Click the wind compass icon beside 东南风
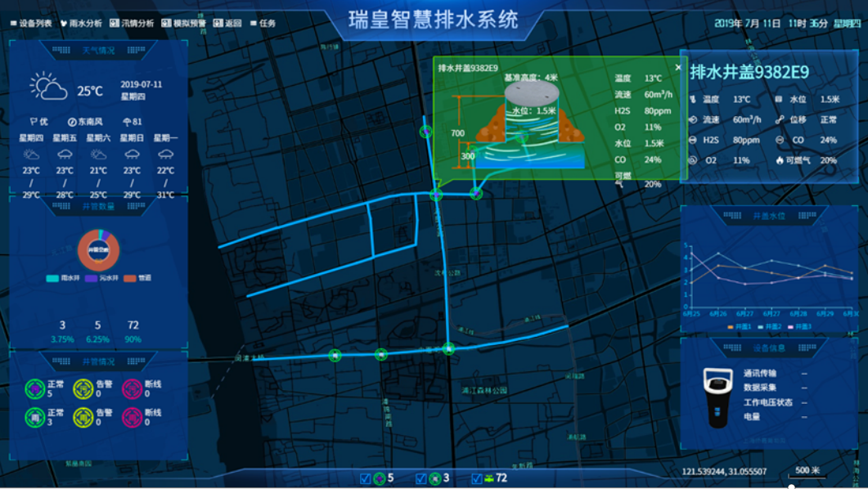Image resolution: width=868 pixels, height=489 pixels. (x=72, y=122)
